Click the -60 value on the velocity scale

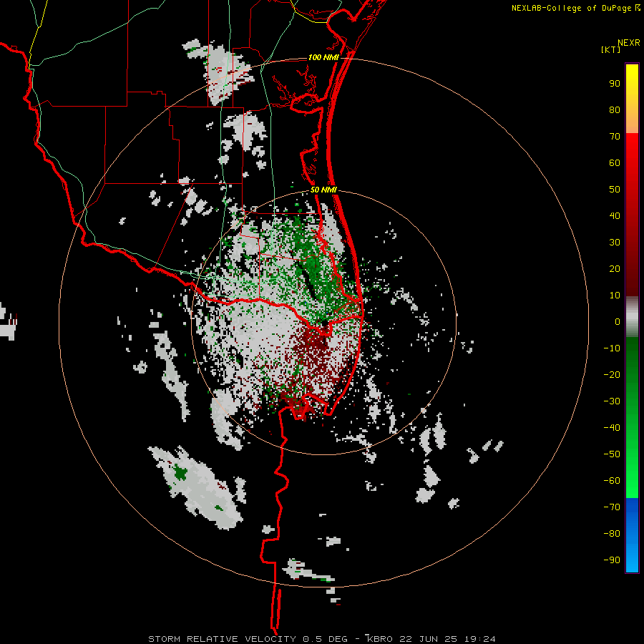click(x=612, y=481)
